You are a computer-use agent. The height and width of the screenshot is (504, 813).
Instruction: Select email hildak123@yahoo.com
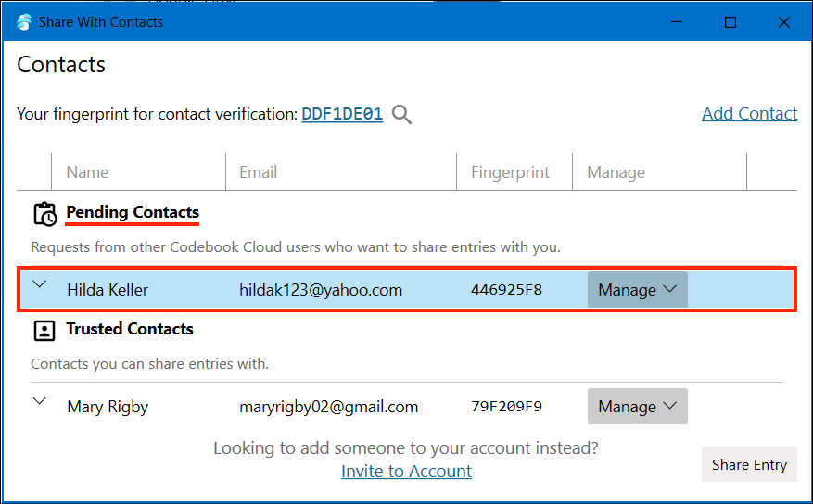tap(321, 290)
